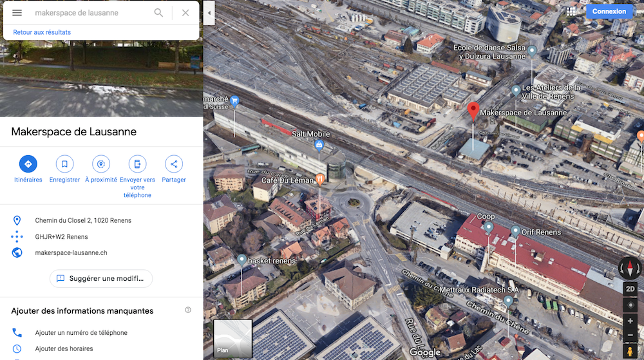Click the plus code dots icon
Viewport: 644px width, 360px height.
pyautogui.click(x=17, y=237)
